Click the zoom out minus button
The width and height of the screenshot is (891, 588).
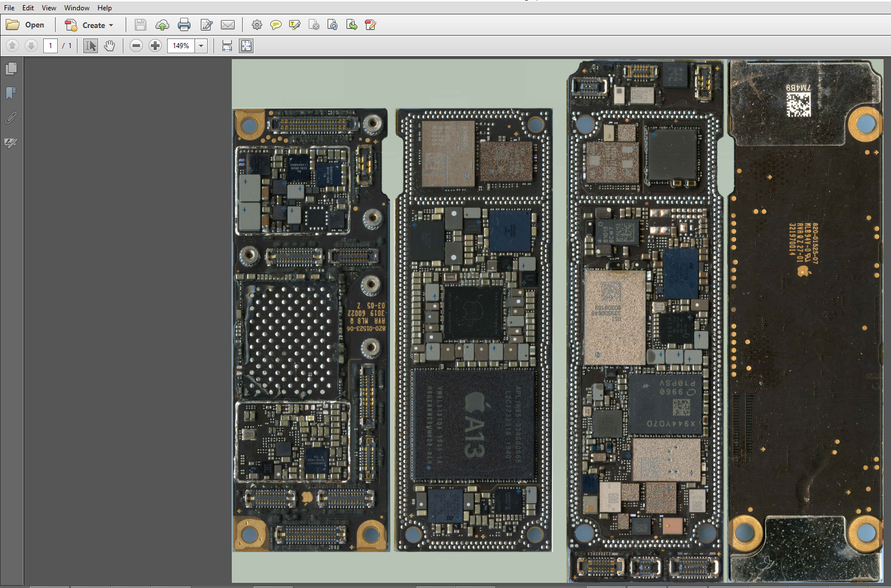click(136, 46)
